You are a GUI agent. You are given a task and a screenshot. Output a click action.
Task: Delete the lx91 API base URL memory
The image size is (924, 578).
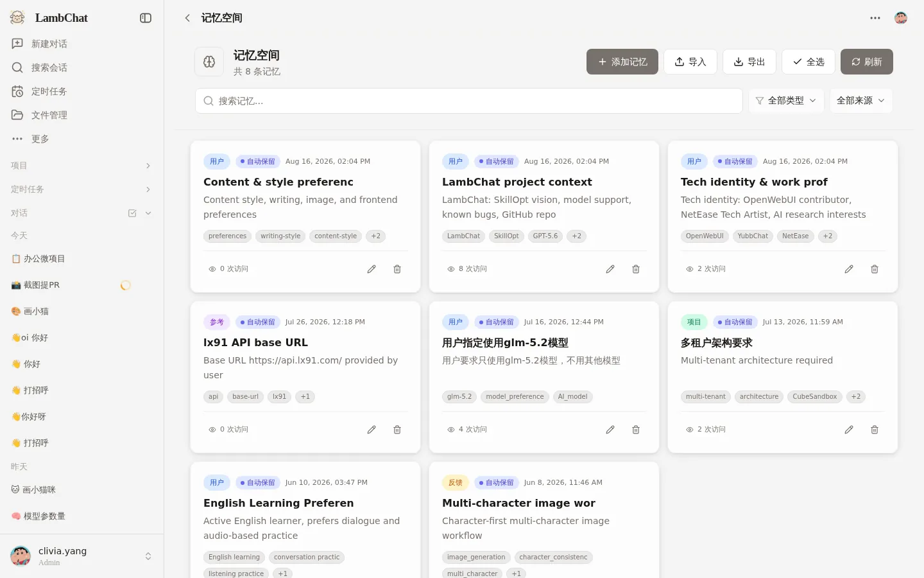397,430
